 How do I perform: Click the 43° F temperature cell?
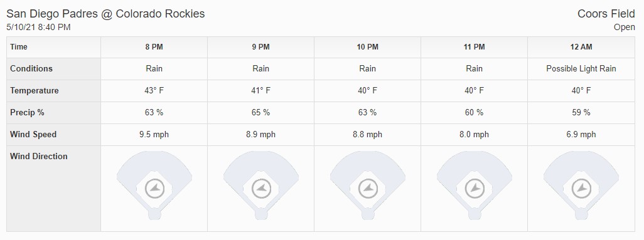154,91
